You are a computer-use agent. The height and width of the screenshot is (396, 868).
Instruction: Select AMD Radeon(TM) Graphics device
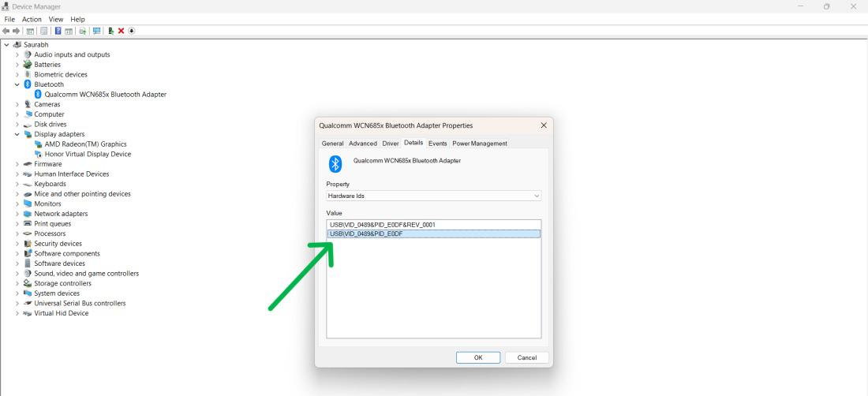(85, 144)
